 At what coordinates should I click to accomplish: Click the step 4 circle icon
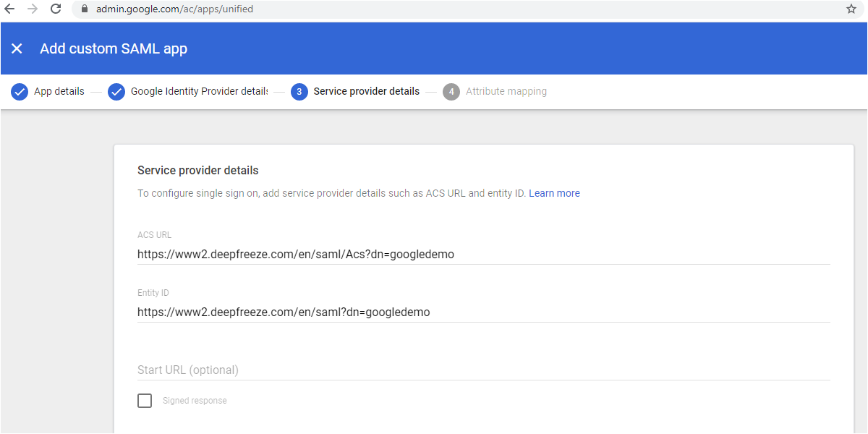[451, 92]
